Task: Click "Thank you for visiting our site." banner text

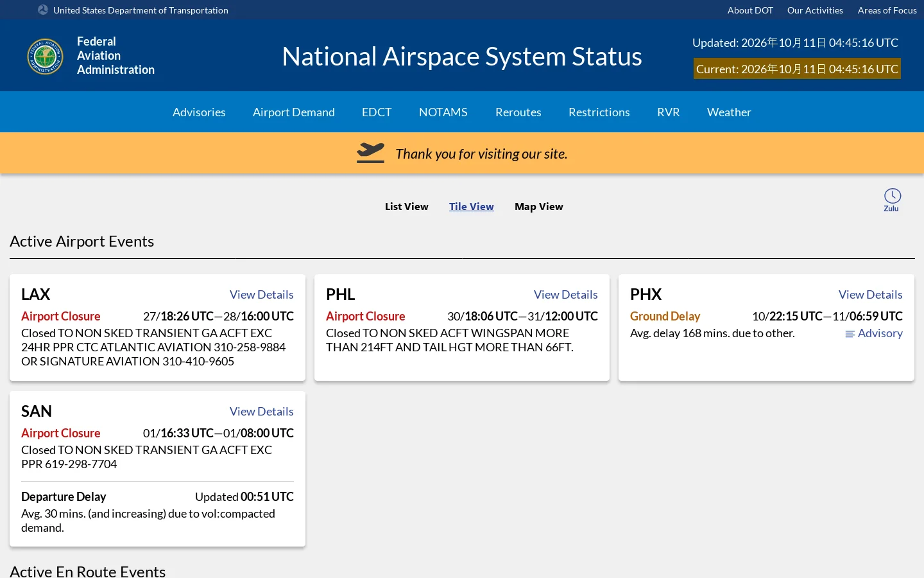Action: tap(481, 153)
